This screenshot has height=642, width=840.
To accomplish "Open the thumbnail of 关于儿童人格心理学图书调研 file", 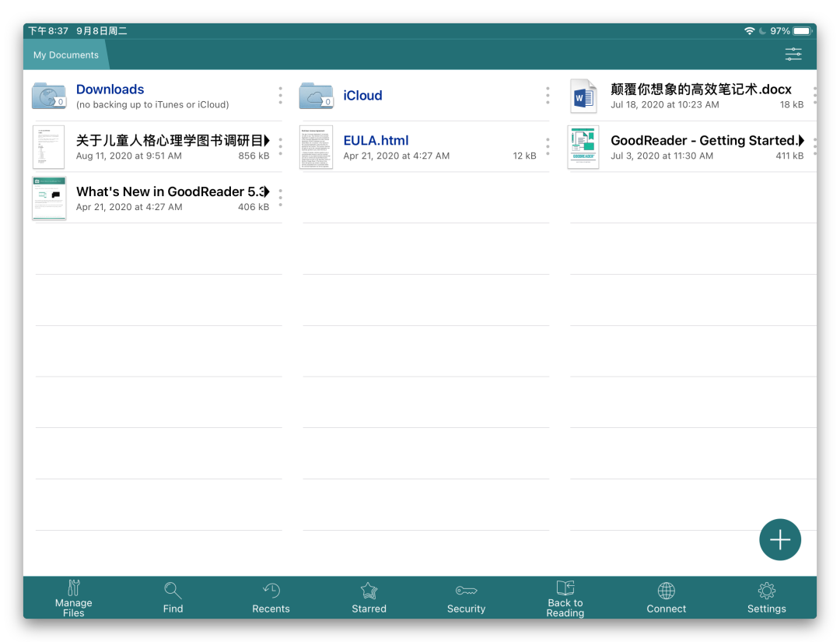I will tap(49, 147).
